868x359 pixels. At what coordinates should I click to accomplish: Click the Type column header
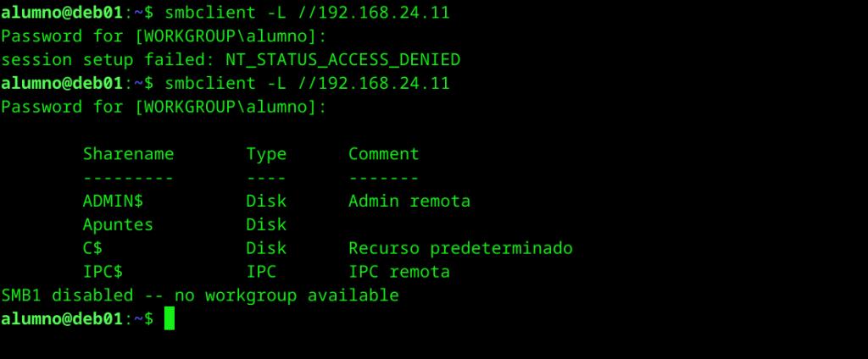coord(266,154)
